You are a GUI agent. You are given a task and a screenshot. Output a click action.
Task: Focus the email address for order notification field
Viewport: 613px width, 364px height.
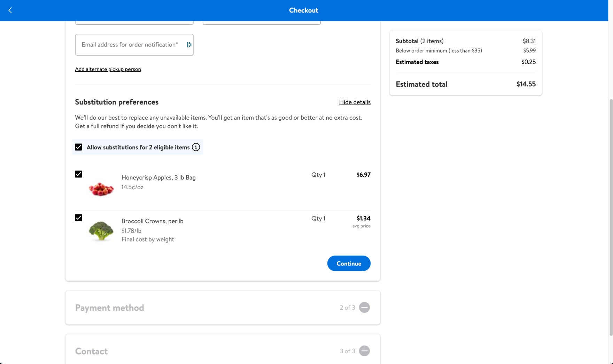pos(130,45)
